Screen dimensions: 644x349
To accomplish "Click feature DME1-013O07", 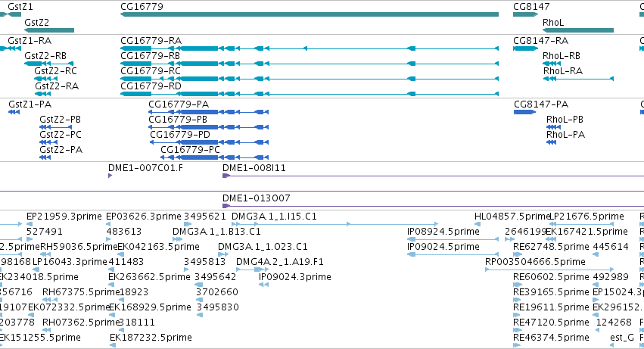I will (257, 198).
